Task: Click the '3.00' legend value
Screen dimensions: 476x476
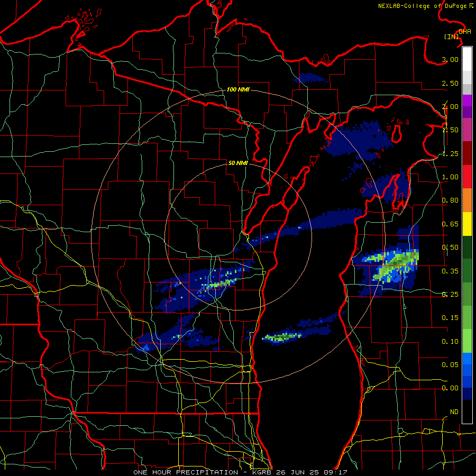Action: [450, 59]
